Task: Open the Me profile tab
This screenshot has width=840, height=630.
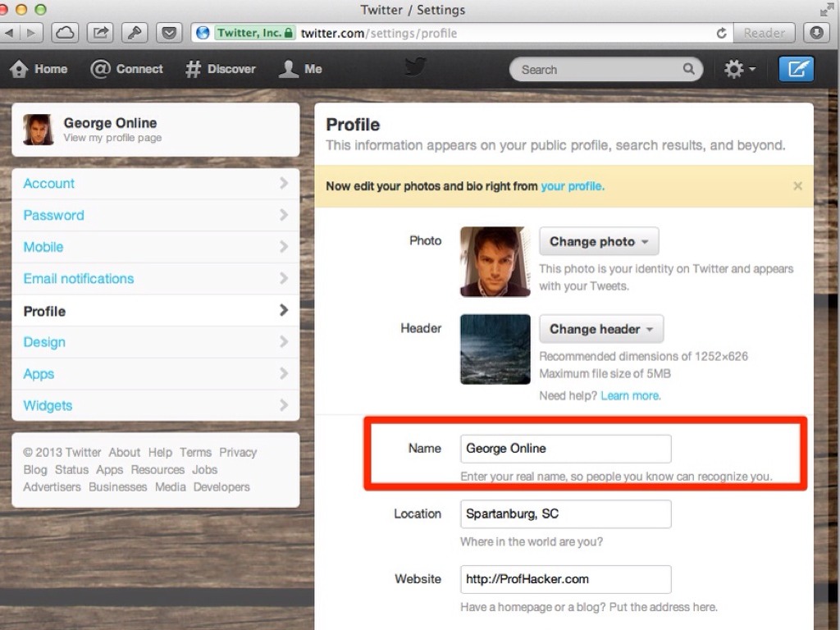Action: point(300,70)
